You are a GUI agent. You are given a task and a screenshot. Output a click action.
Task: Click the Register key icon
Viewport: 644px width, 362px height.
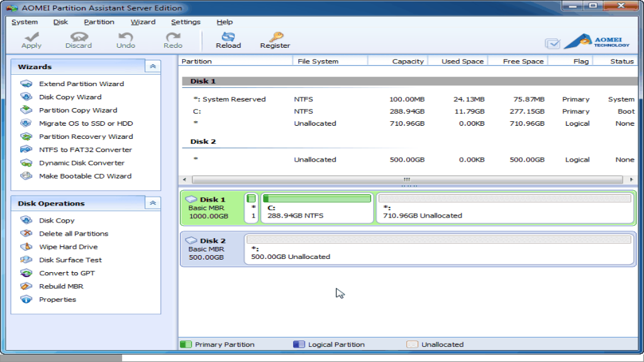pyautogui.click(x=275, y=36)
